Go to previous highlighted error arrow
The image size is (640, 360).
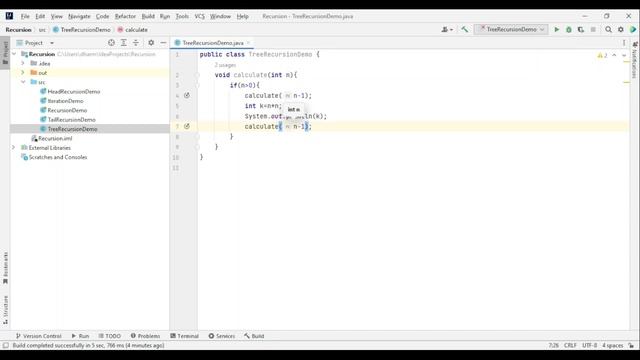(x=614, y=55)
